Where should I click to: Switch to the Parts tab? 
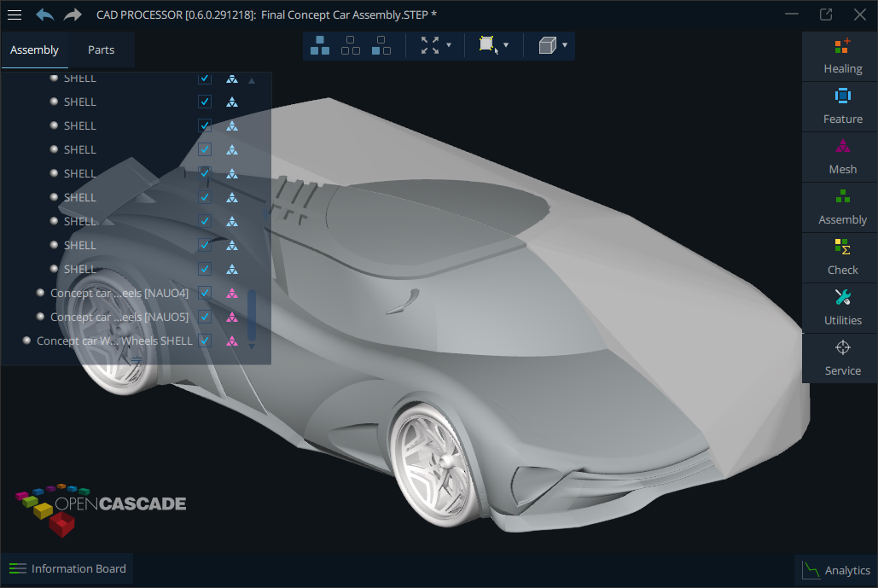coord(101,49)
